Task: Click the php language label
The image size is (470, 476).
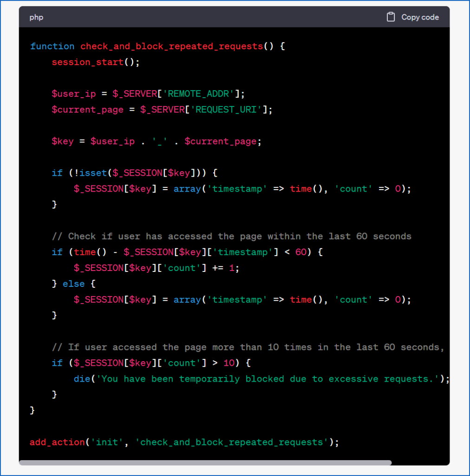Action: click(x=36, y=17)
